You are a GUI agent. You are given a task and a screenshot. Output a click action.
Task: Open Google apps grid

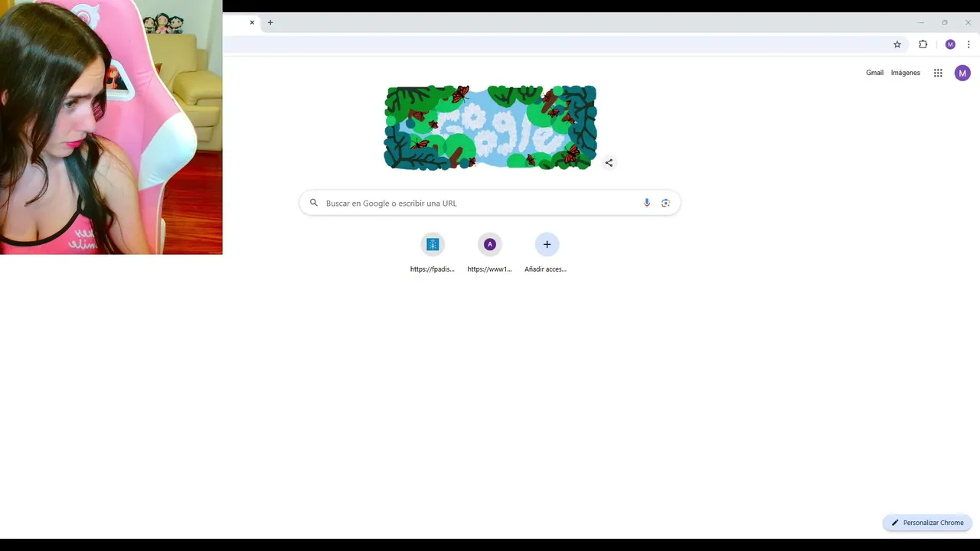click(938, 73)
